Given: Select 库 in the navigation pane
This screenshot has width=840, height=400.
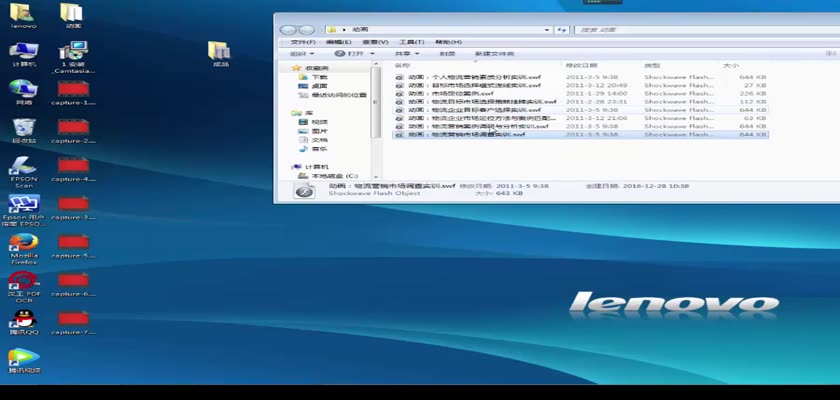Looking at the screenshot, I should (303, 113).
